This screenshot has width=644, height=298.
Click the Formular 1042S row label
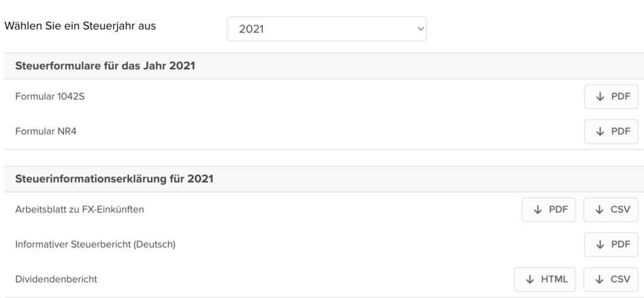point(46,97)
